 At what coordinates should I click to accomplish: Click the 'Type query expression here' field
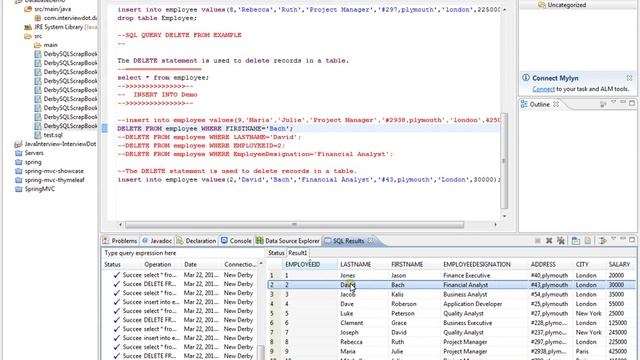pyautogui.click(x=182, y=253)
